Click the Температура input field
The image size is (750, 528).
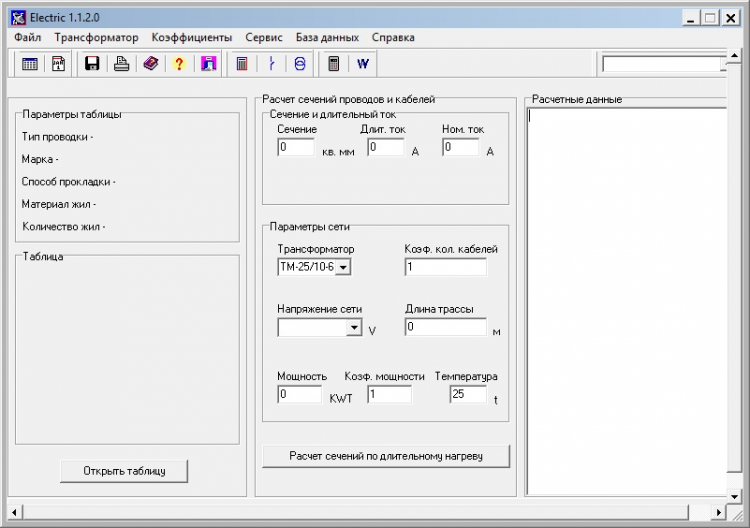pos(468,395)
